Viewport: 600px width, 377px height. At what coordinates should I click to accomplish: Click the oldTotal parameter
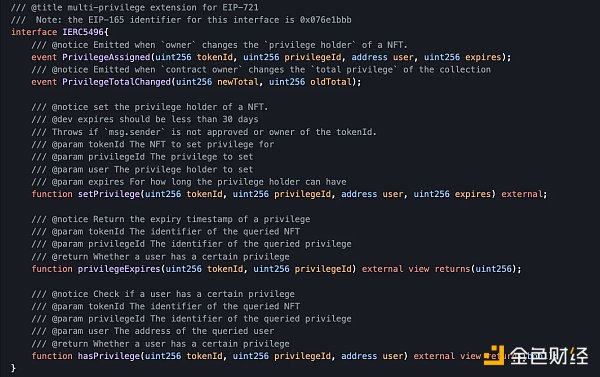pyautogui.click(x=331, y=82)
